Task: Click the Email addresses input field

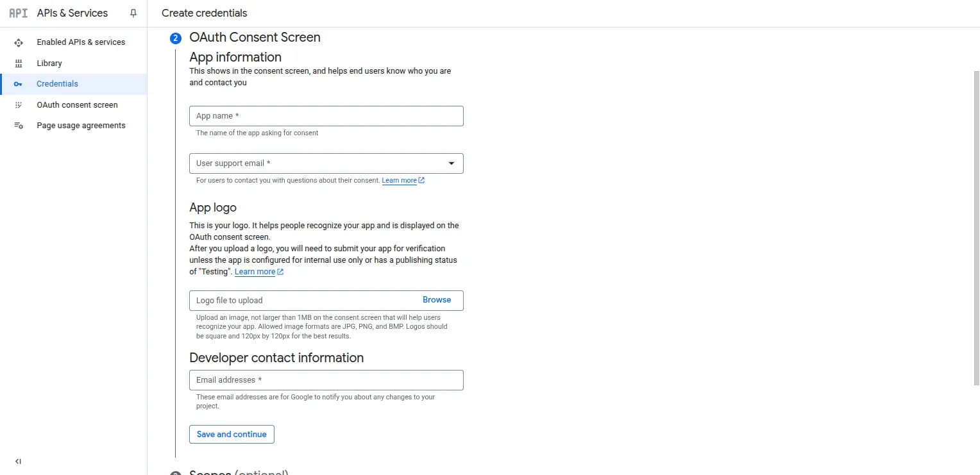Action: click(x=326, y=379)
